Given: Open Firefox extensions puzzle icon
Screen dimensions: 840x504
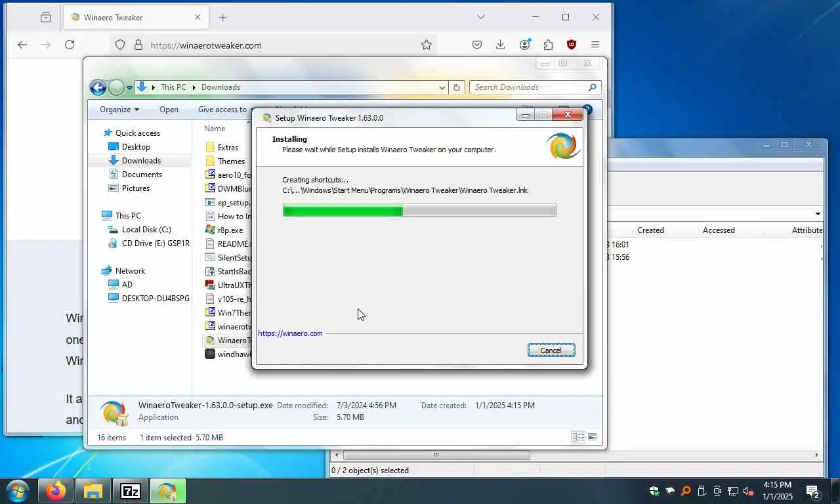Looking at the screenshot, I should point(548,45).
